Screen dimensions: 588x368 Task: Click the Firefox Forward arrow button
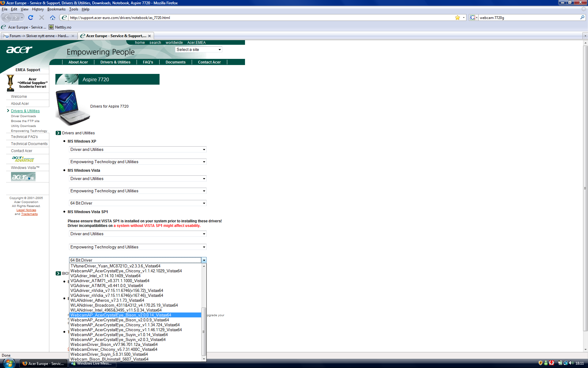click(16, 17)
